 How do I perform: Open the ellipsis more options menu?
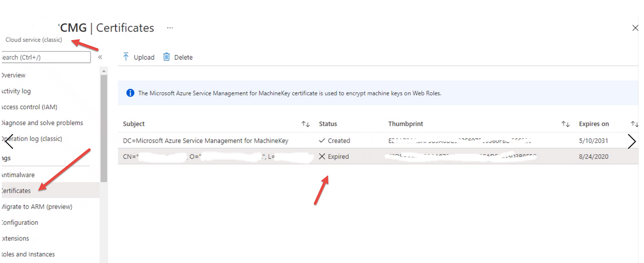pos(170,28)
